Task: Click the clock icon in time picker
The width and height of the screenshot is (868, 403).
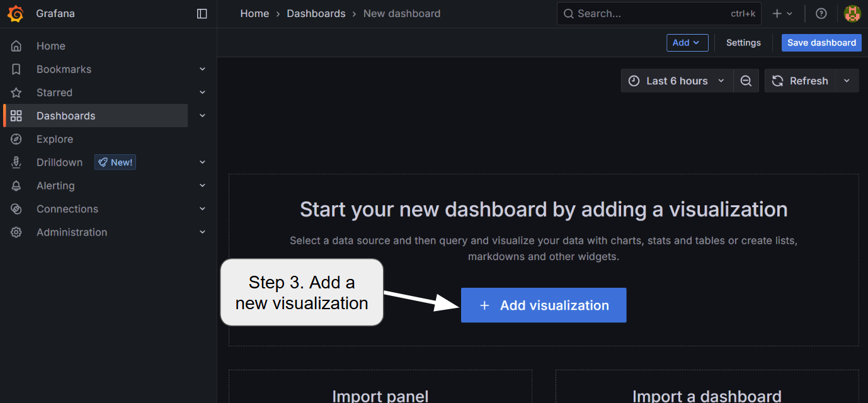Action: tap(634, 81)
